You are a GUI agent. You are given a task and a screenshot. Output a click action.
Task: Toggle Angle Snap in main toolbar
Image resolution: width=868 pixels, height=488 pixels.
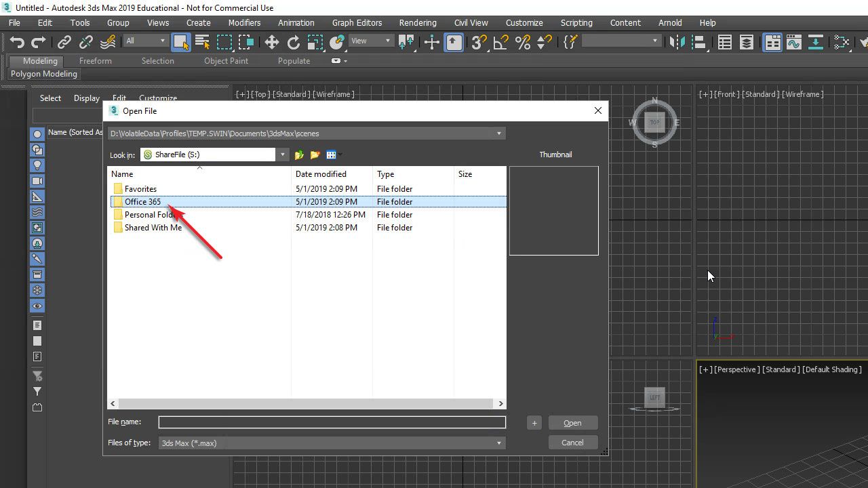tap(500, 42)
